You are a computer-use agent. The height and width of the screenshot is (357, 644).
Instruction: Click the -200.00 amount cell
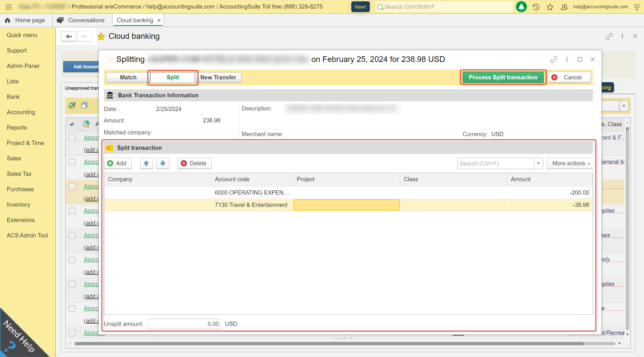pos(550,193)
